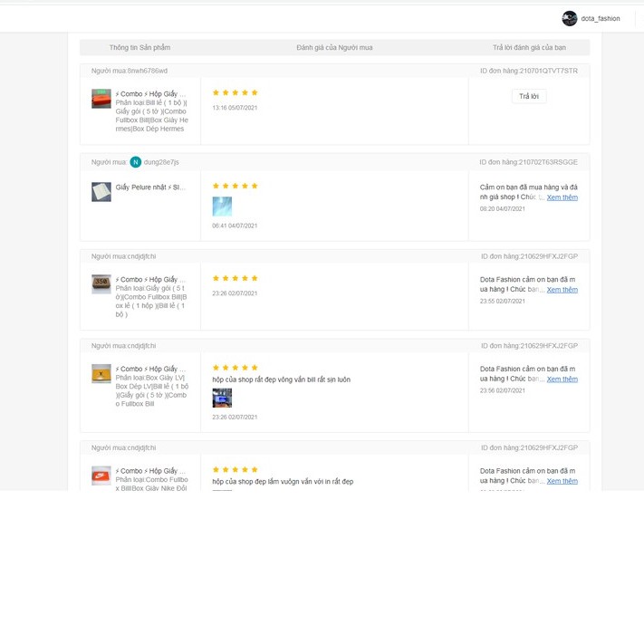Click the star rating above the 06:41 04/07/2021 review
The image size is (644, 644).
[x=235, y=186]
